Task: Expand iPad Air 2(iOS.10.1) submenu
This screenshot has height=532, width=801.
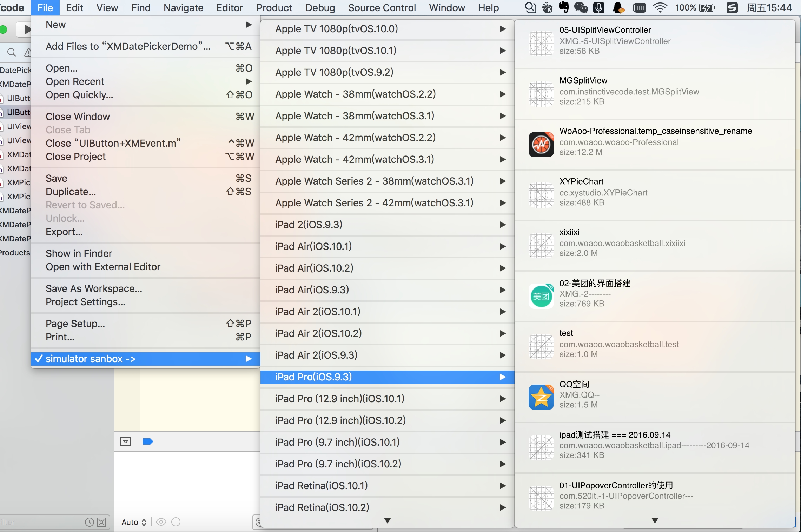Action: pos(387,312)
